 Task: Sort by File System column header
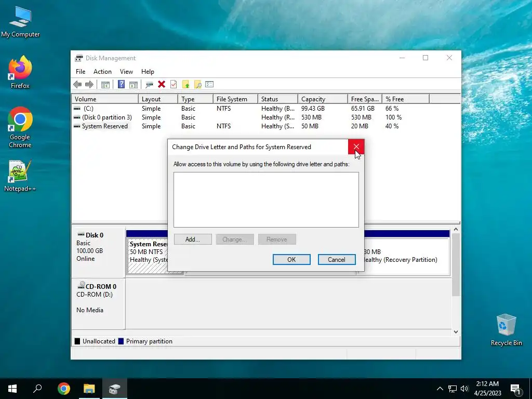tap(235, 99)
